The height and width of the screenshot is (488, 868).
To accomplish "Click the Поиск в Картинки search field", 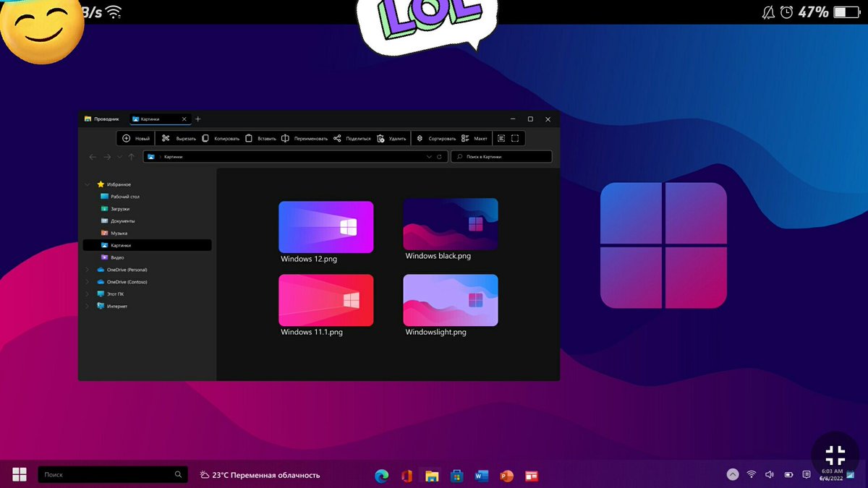I will tap(501, 156).
